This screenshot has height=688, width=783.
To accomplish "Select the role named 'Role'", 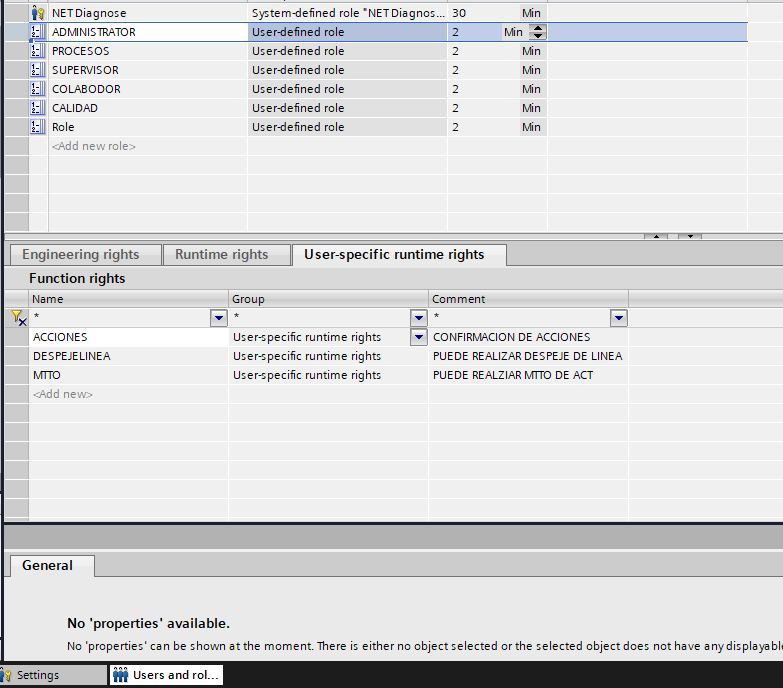I will click(63, 127).
